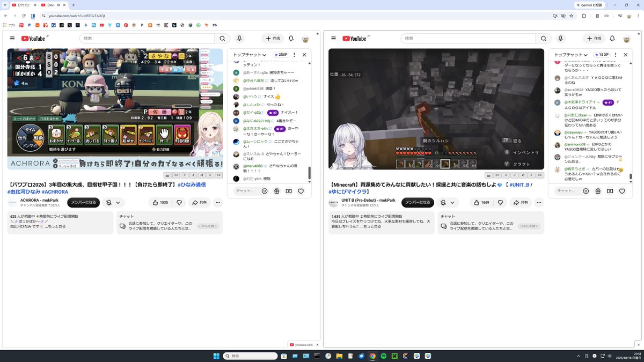Open the guide menu in the left YouTube pane
The height and width of the screenshot is (362, 644).
[x=12, y=39]
